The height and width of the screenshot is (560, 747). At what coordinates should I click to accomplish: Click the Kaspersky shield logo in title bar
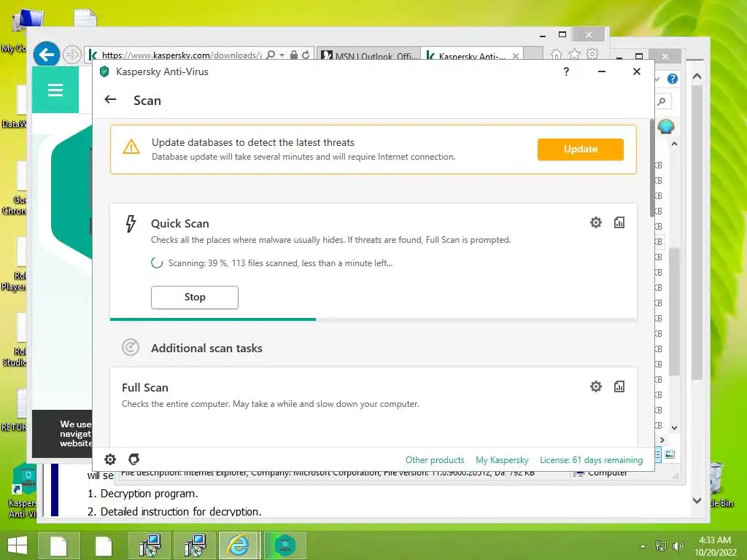tap(104, 72)
